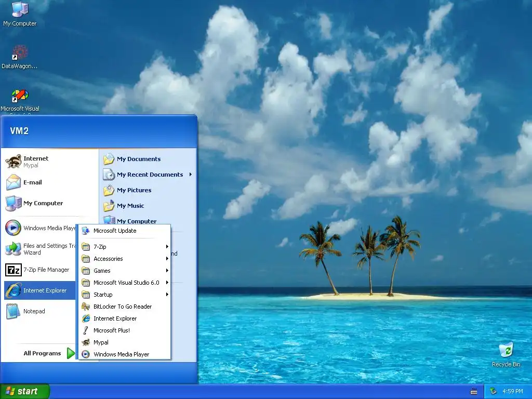This screenshot has width=532, height=399.
Task: Choose Microsoft Update menu entry text
Action: tap(115, 231)
